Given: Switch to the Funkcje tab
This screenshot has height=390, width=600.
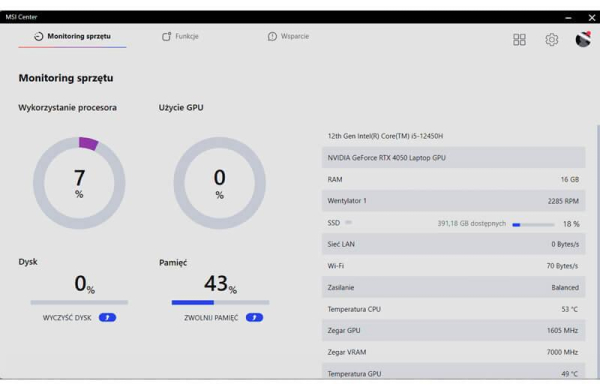Looking at the screenshot, I should tap(180, 36).
